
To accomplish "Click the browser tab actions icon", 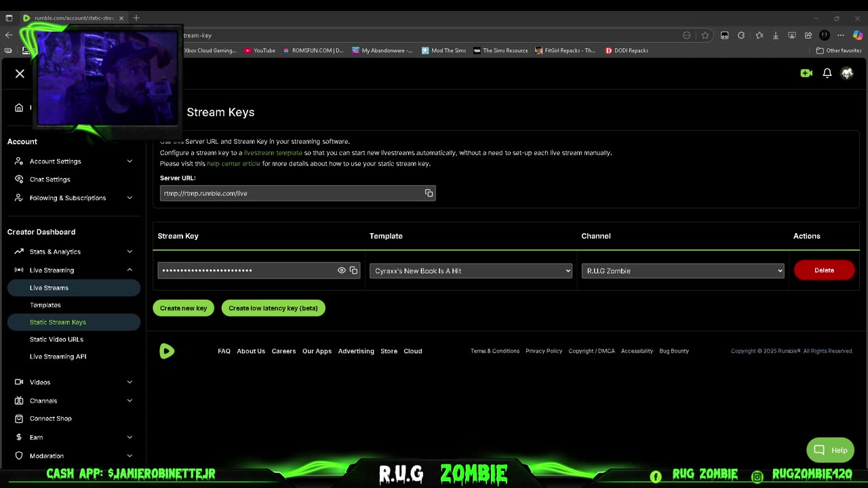I will (x=9, y=18).
